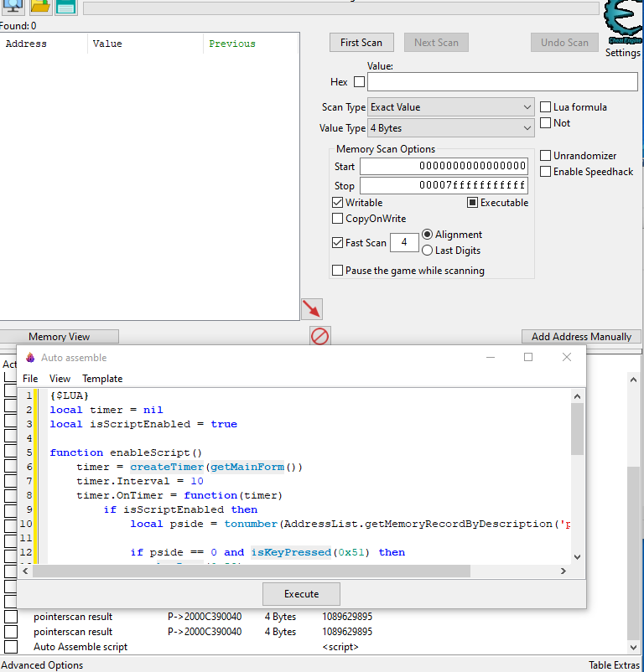This screenshot has width=644, height=672.
Task: Open the Template menu
Action: pos(102,379)
